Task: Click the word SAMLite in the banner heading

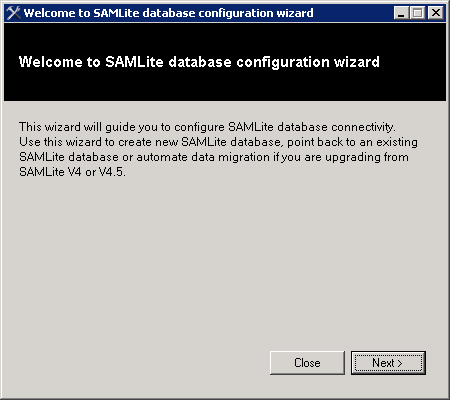Action: [134, 62]
